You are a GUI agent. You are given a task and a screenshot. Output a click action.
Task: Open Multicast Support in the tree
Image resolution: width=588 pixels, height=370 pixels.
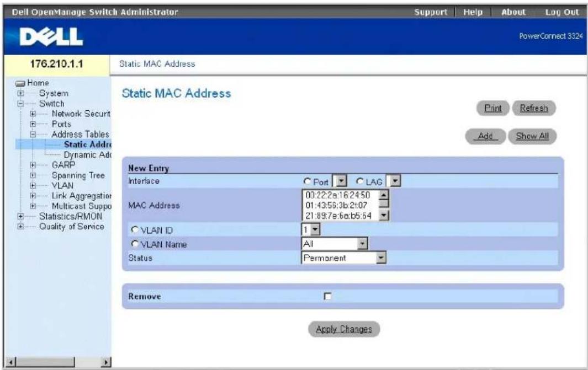click(x=81, y=206)
